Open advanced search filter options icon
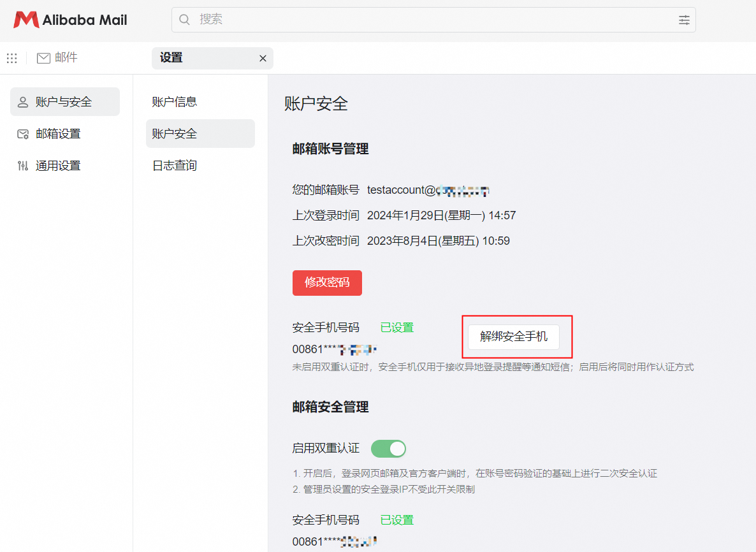Viewport: 756px width, 552px height. (684, 20)
